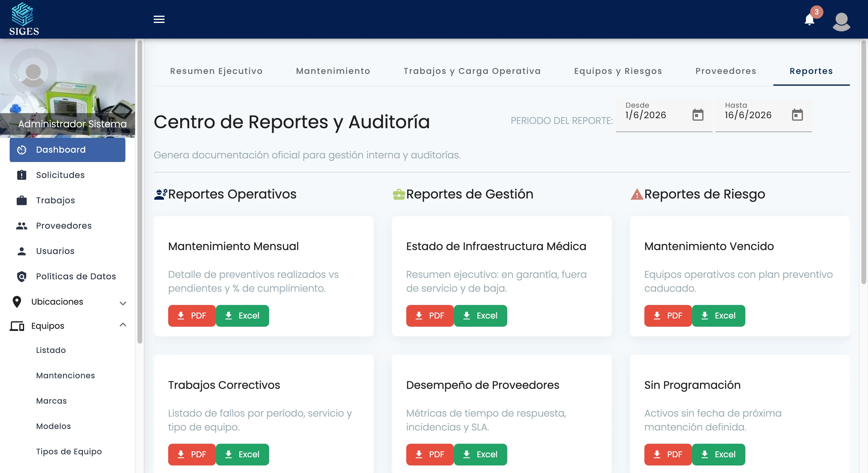868x473 pixels.
Task: Click the Reportes de Gestión briefcase icon
Action: coord(399,194)
